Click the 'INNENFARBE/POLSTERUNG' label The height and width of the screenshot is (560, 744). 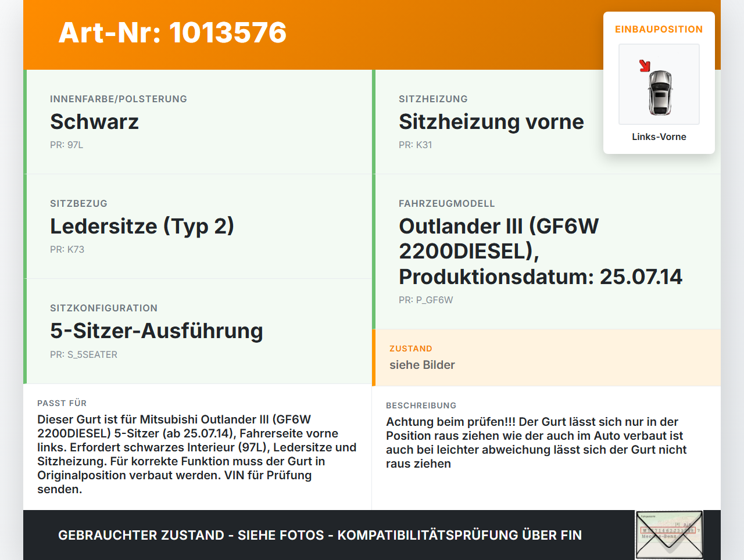(119, 99)
